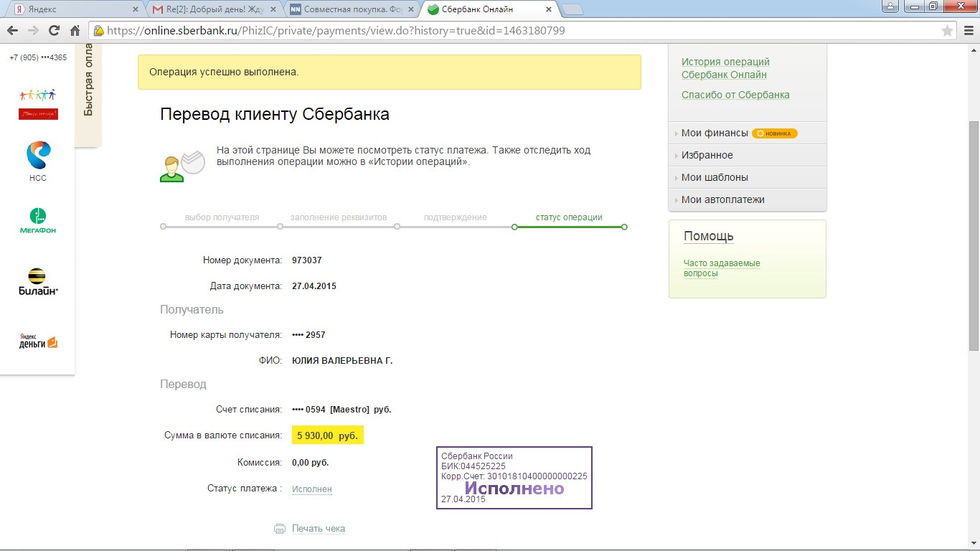Close the Яндекс tab
The image size is (980, 551).
pos(135,9)
